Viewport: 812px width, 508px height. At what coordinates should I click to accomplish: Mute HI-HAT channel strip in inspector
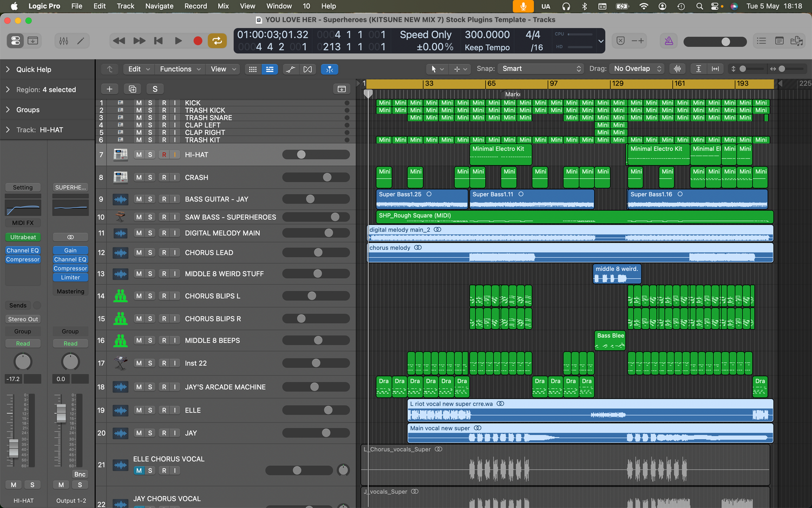point(14,485)
